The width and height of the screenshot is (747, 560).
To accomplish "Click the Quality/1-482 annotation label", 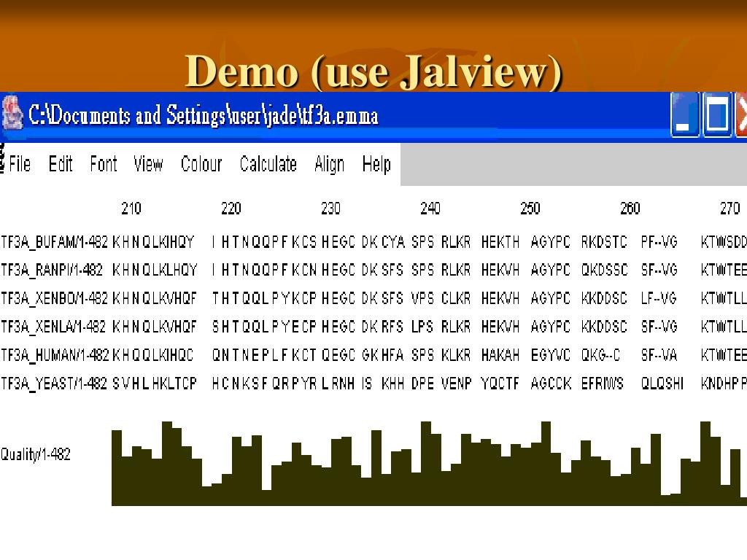I will [x=36, y=454].
